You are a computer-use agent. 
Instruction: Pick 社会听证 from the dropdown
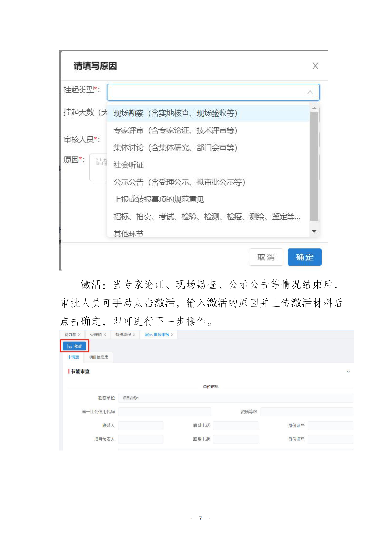point(129,165)
